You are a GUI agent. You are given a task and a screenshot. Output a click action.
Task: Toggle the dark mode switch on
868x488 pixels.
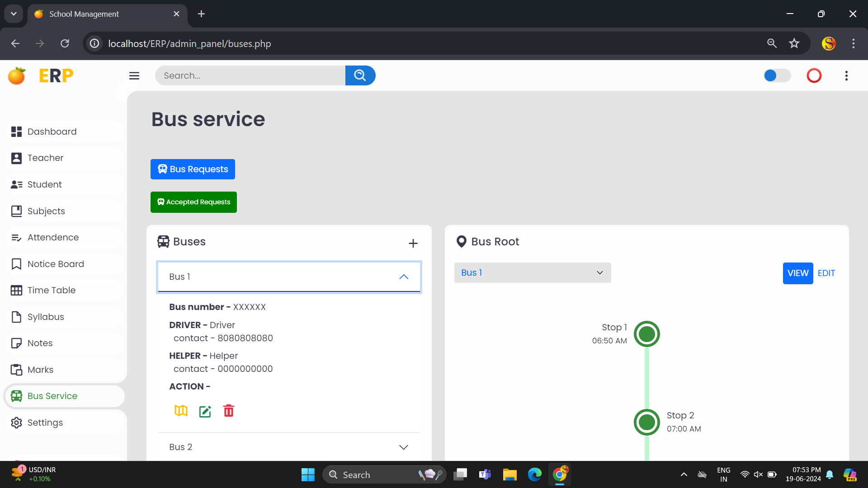point(776,75)
